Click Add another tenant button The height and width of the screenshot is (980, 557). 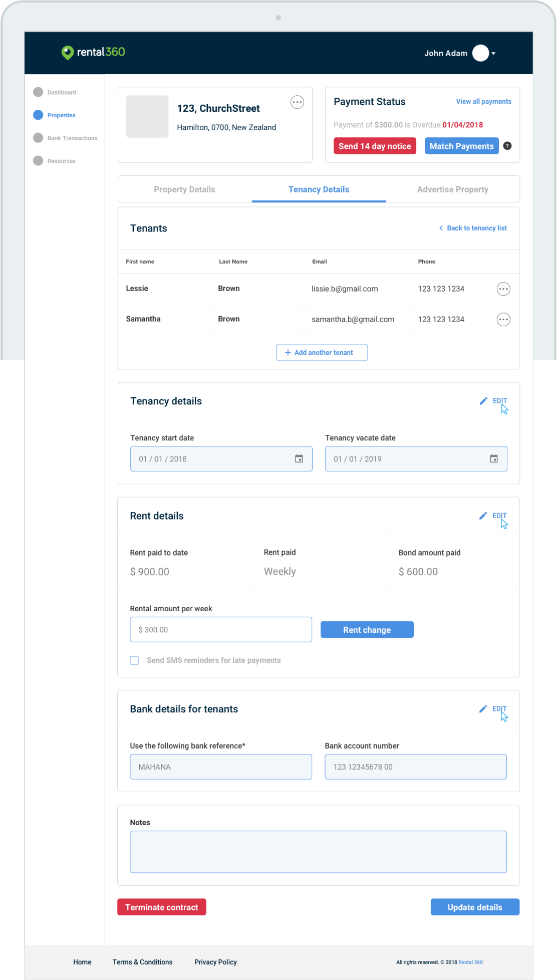click(322, 352)
